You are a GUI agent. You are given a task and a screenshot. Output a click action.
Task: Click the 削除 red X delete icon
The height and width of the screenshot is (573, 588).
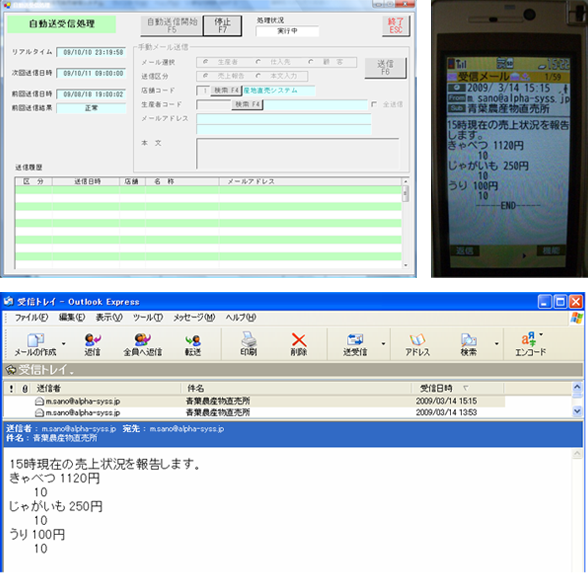coord(299,340)
